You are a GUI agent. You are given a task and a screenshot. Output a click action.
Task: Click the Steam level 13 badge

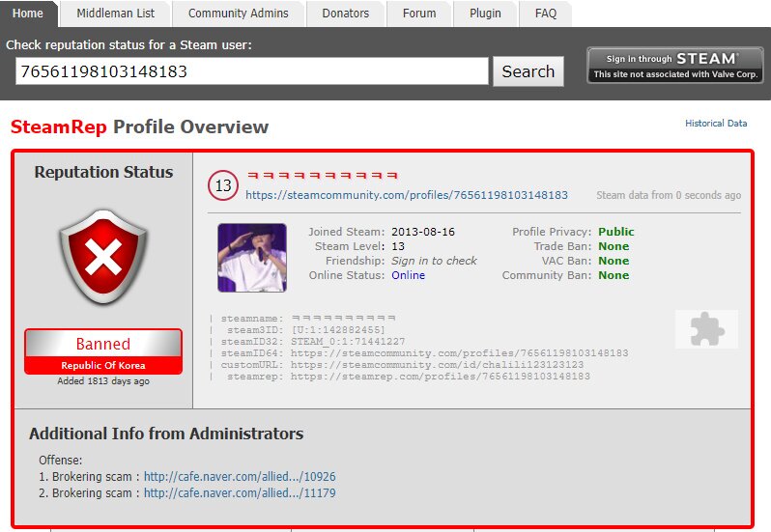click(x=223, y=185)
